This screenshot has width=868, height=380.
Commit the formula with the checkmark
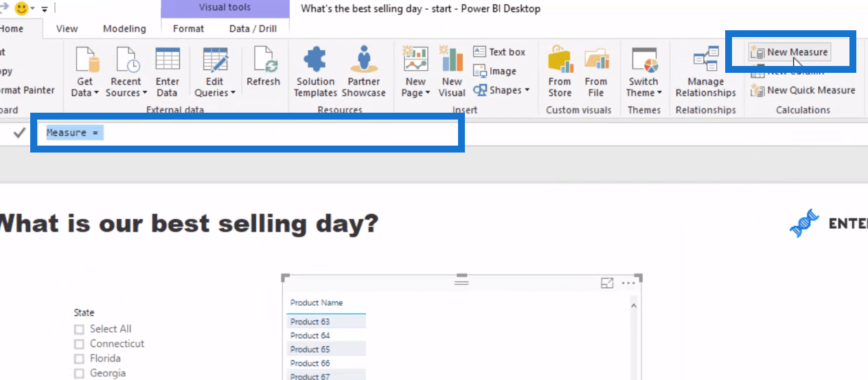pyautogui.click(x=19, y=133)
